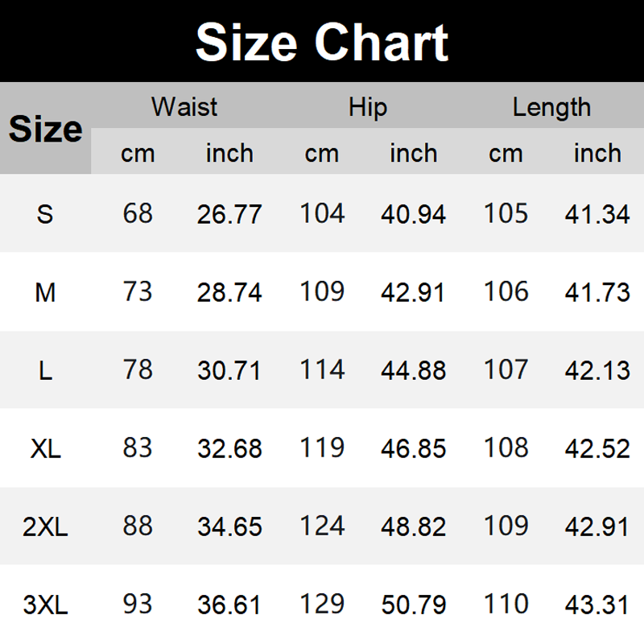Click the Size Chart title
The width and height of the screenshot is (644, 644).
(x=321, y=42)
